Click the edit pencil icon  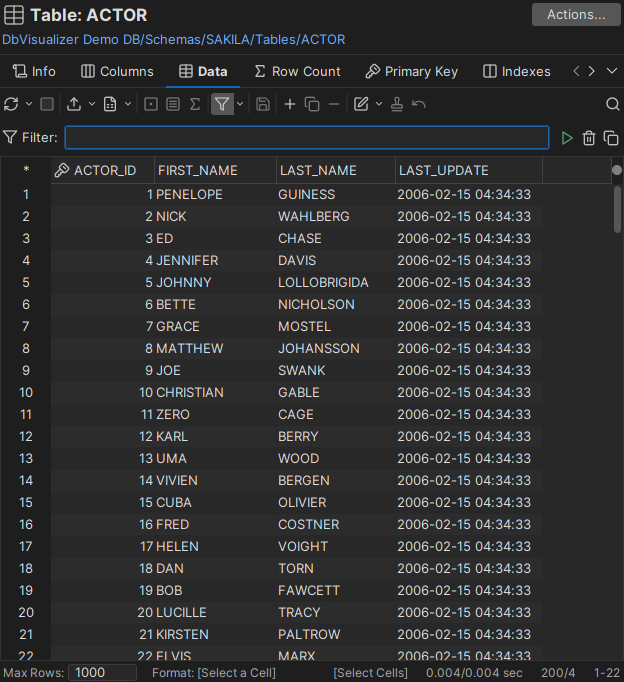pos(361,104)
